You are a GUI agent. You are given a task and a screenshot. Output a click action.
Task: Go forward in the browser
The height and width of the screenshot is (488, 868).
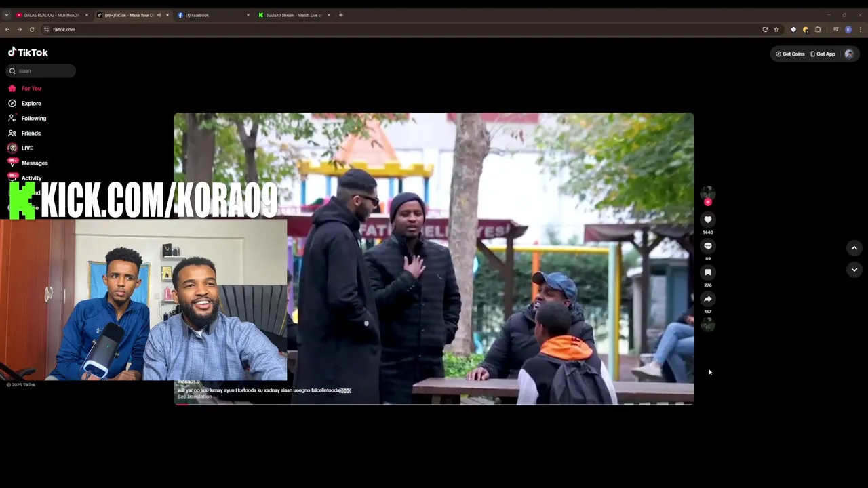point(20,29)
